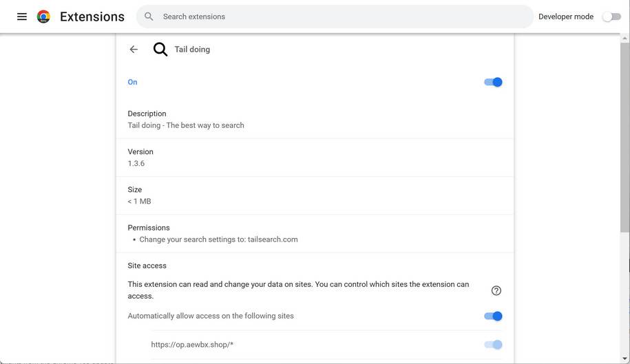Image resolution: width=630 pixels, height=364 pixels.
Task: Go back using the arrow icon
Action: 134,50
